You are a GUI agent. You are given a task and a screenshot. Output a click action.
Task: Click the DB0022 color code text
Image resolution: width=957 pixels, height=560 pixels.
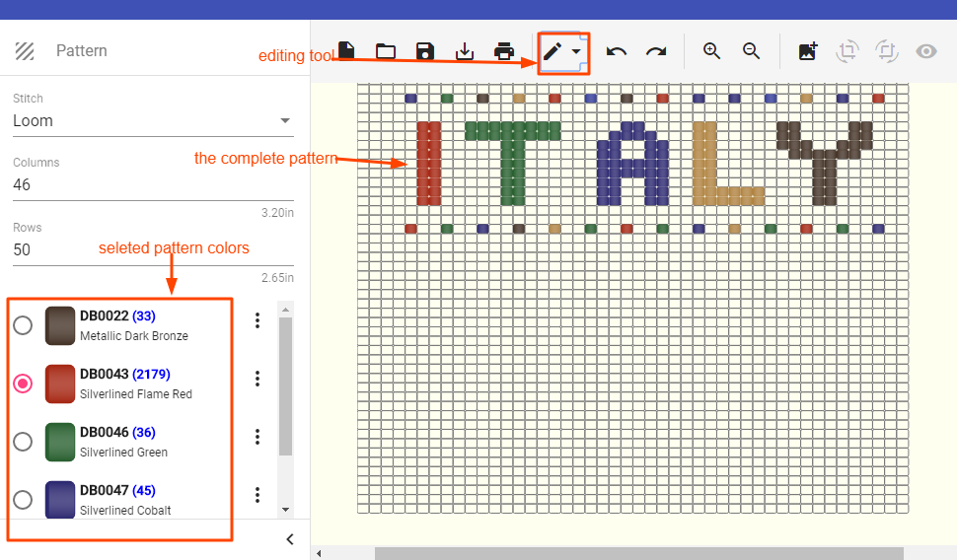click(x=105, y=316)
